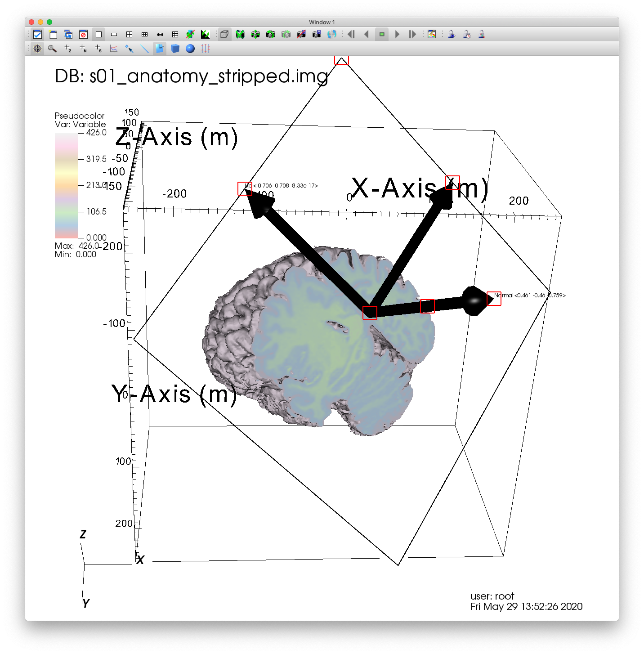
Task: Toggle lock tools padlock icon
Action: coord(482,35)
